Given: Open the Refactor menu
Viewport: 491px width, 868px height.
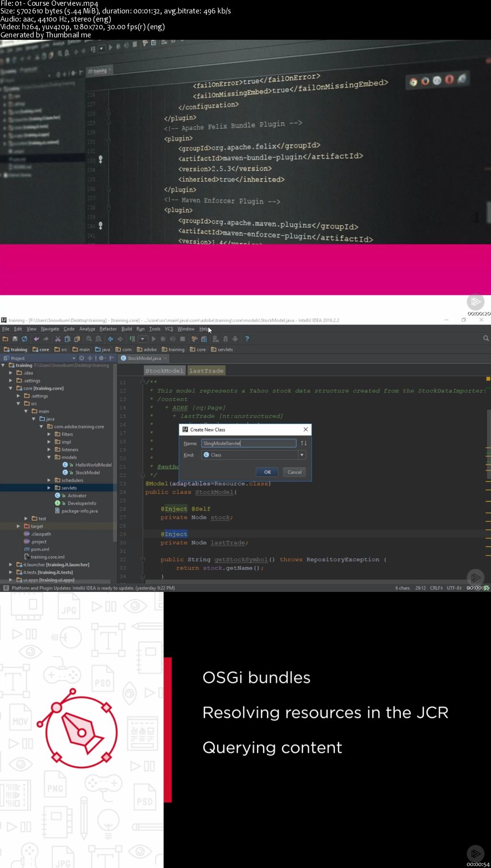Looking at the screenshot, I should click(108, 329).
